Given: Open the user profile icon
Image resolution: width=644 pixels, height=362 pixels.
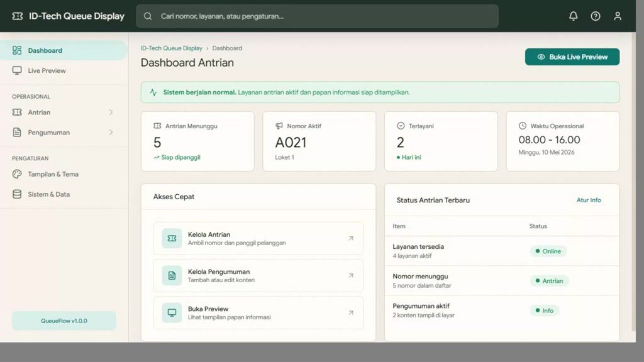Looking at the screenshot, I should 618,16.
